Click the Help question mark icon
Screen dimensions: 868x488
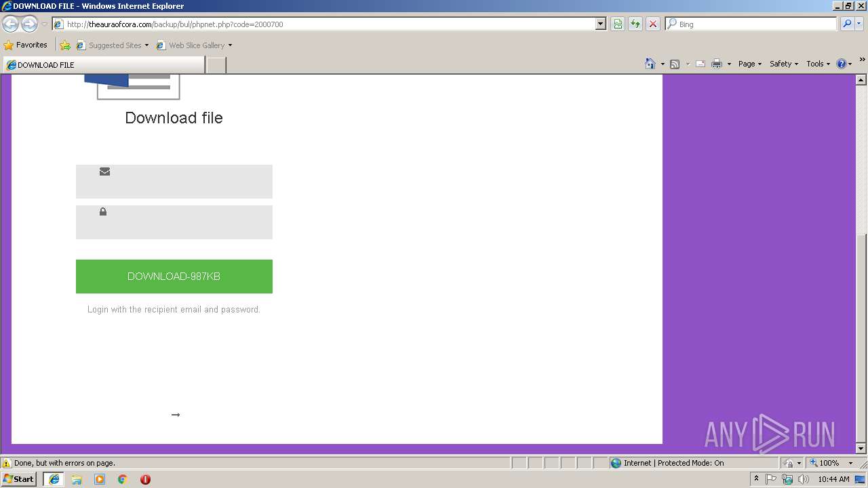[842, 64]
